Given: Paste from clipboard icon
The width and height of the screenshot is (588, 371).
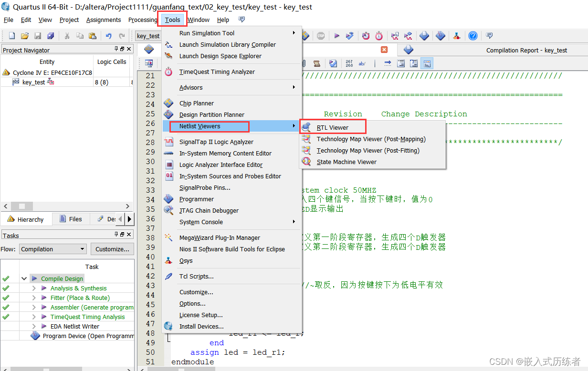Looking at the screenshot, I should coord(93,36).
